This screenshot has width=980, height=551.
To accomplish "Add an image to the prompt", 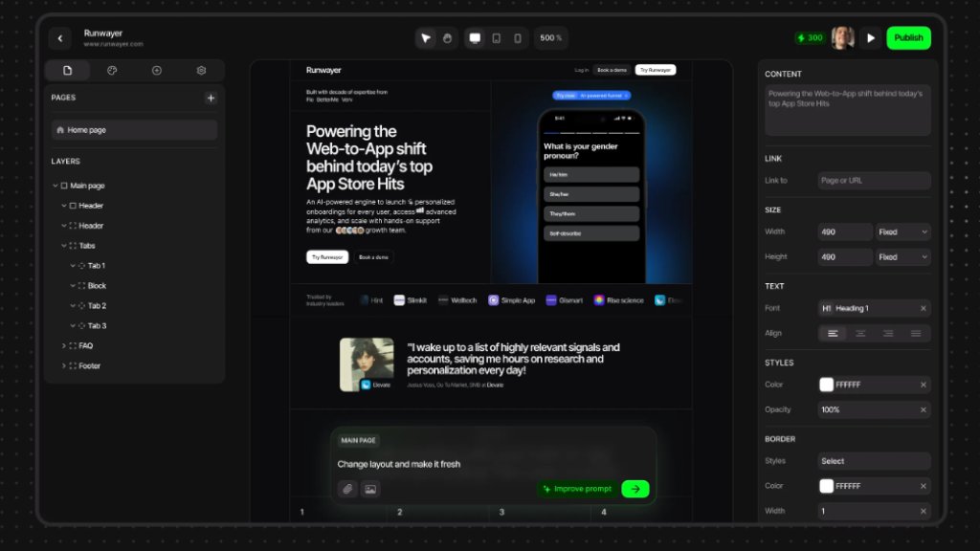I will point(370,489).
